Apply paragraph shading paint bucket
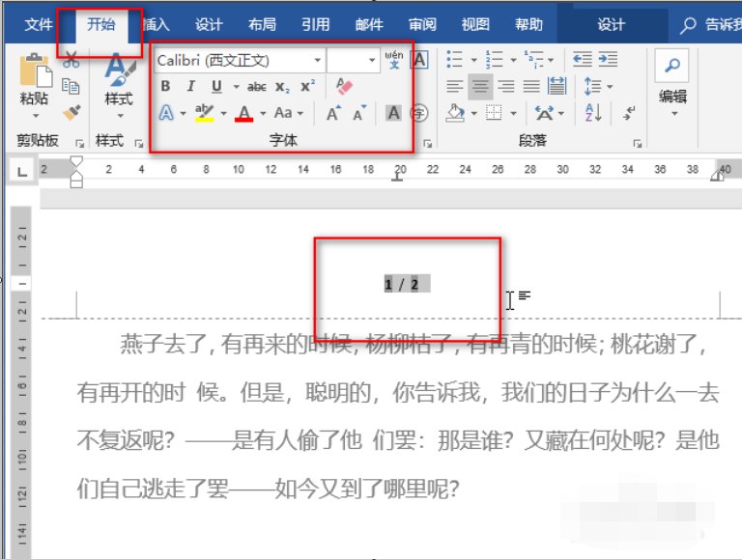 point(455,113)
